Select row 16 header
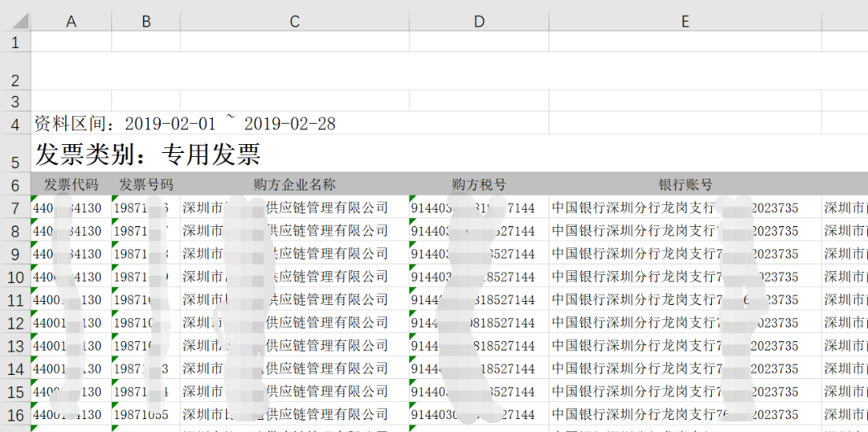 point(15,414)
